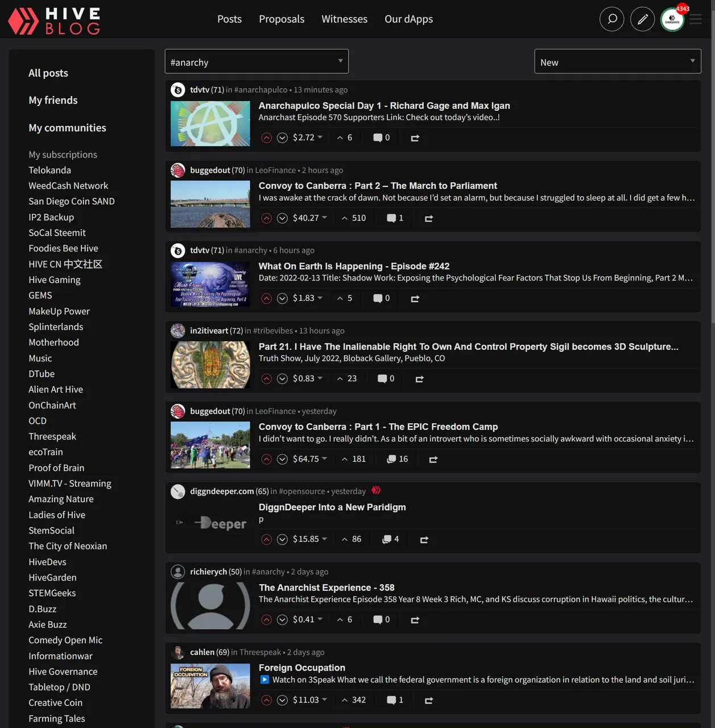Open Convoy to Canberra Part 1 thumbnail
715x728 pixels.
tap(210, 445)
